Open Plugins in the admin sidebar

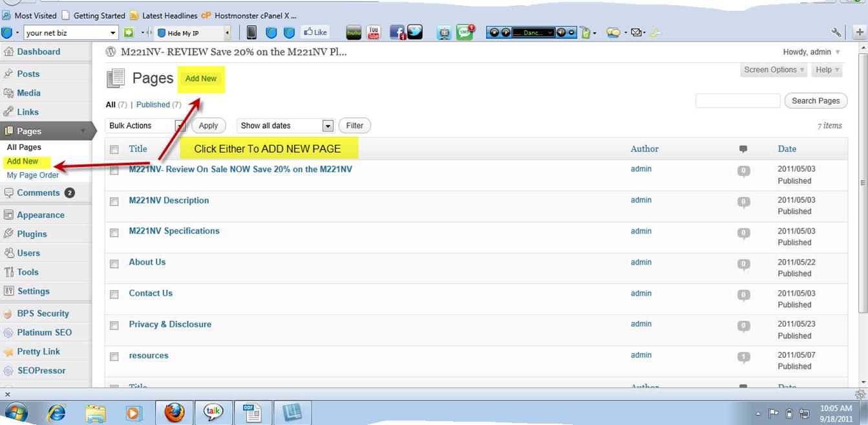tap(32, 234)
